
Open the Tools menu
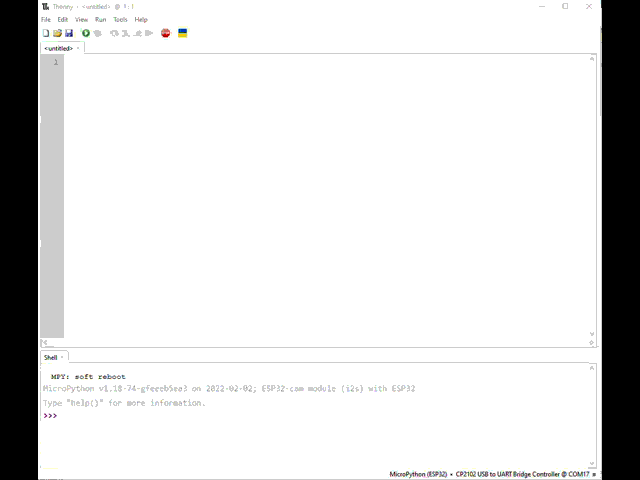coord(120,19)
